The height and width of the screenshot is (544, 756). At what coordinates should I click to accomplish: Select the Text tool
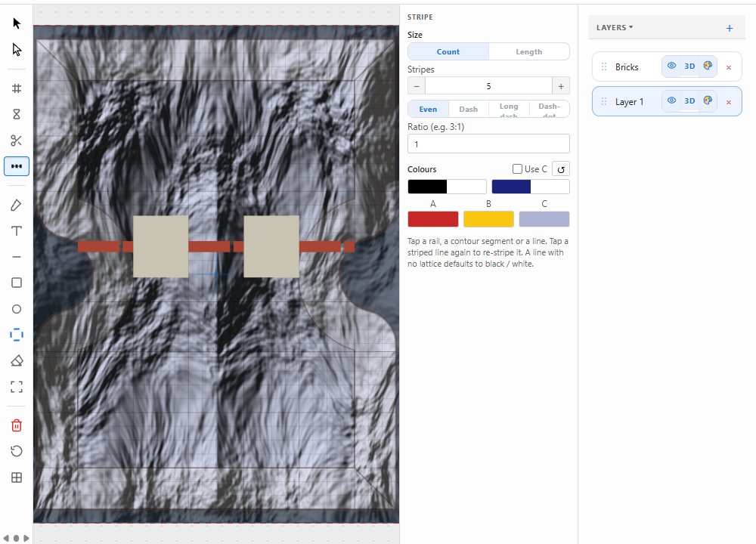(x=17, y=230)
